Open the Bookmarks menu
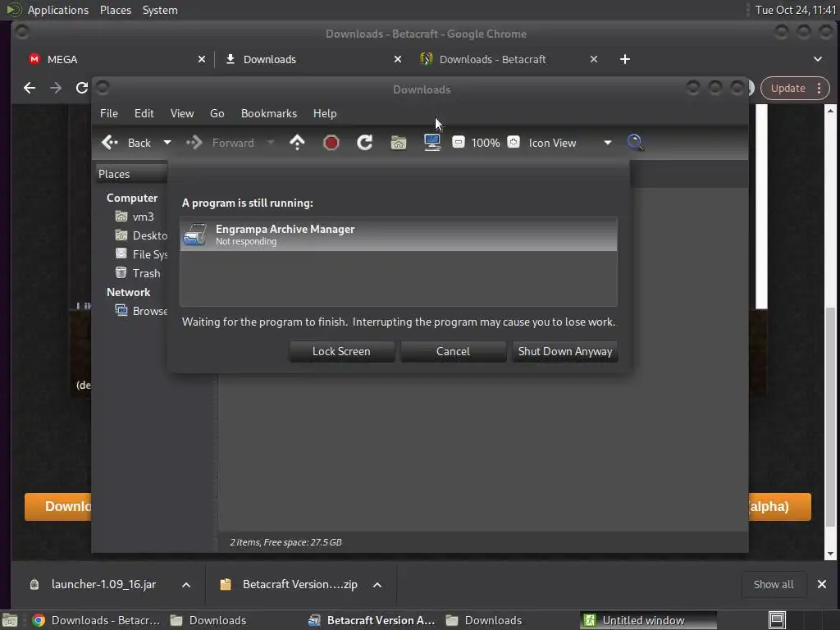 (x=269, y=113)
